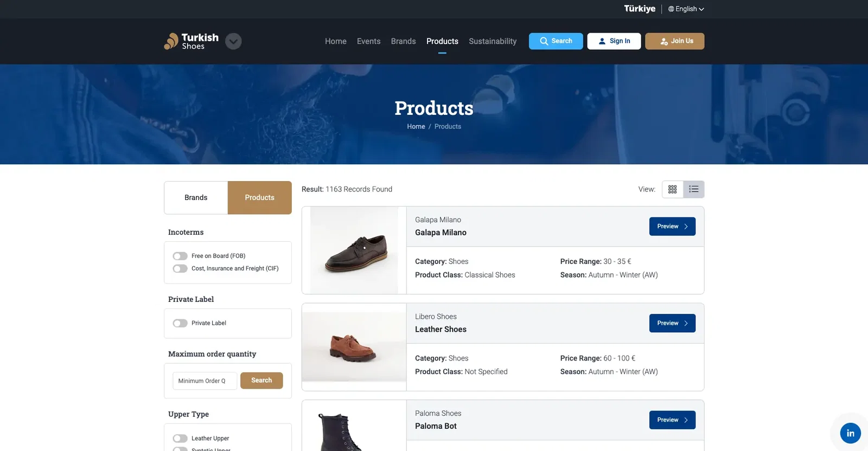Expand the chevron next to the logo
This screenshot has height=451, width=868.
point(233,41)
